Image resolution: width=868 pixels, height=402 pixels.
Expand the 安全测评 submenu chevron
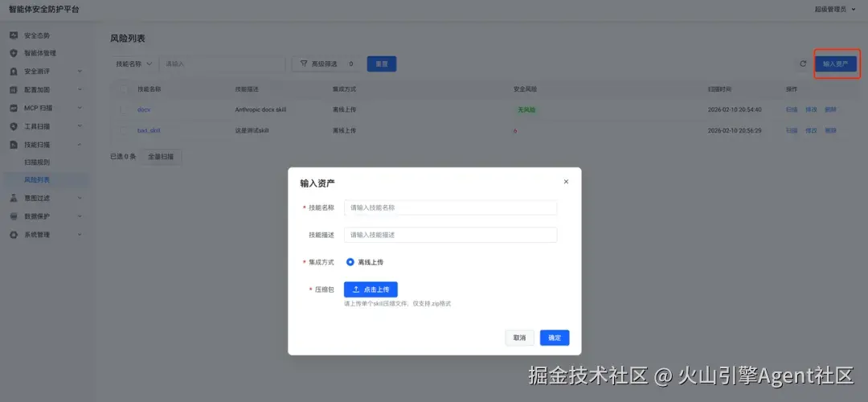80,72
